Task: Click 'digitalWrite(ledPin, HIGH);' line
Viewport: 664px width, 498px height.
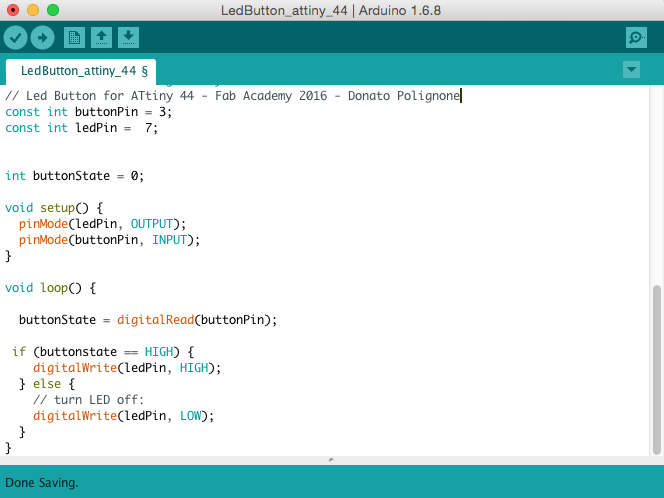Action: [127, 368]
